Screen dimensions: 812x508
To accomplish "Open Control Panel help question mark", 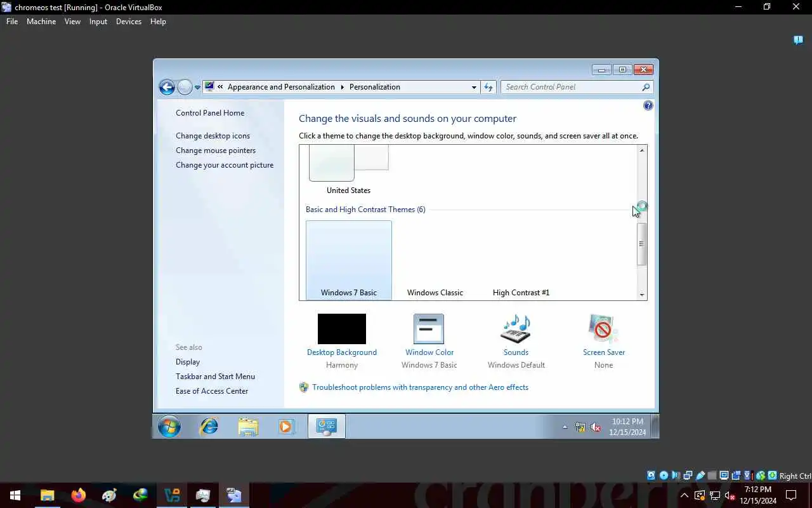I will click(x=648, y=105).
